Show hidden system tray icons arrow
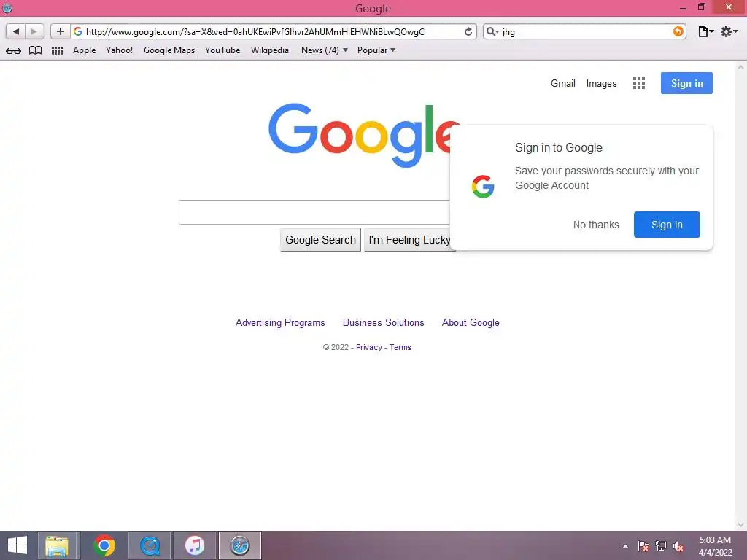 tap(625, 546)
